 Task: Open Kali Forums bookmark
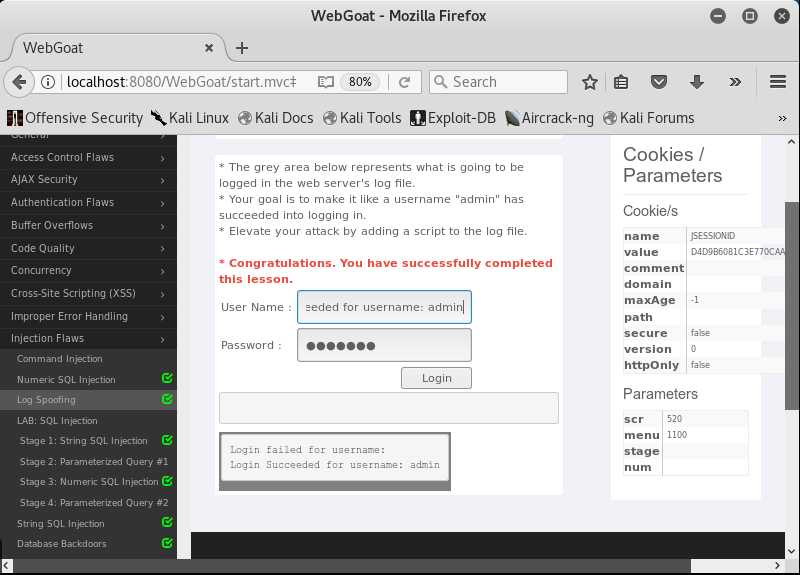(648, 118)
